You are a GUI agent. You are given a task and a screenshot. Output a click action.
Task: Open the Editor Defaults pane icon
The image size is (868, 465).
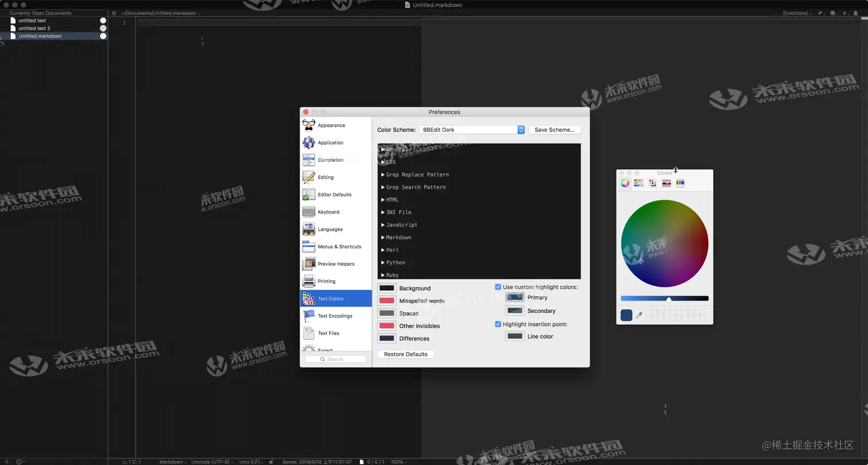[309, 194]
